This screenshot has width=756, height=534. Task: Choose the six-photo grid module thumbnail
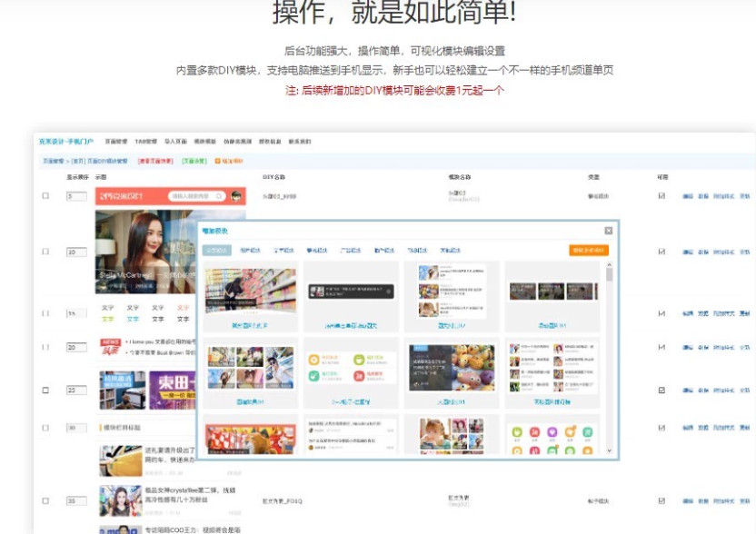pyautogui.click(x=249, y=368)
